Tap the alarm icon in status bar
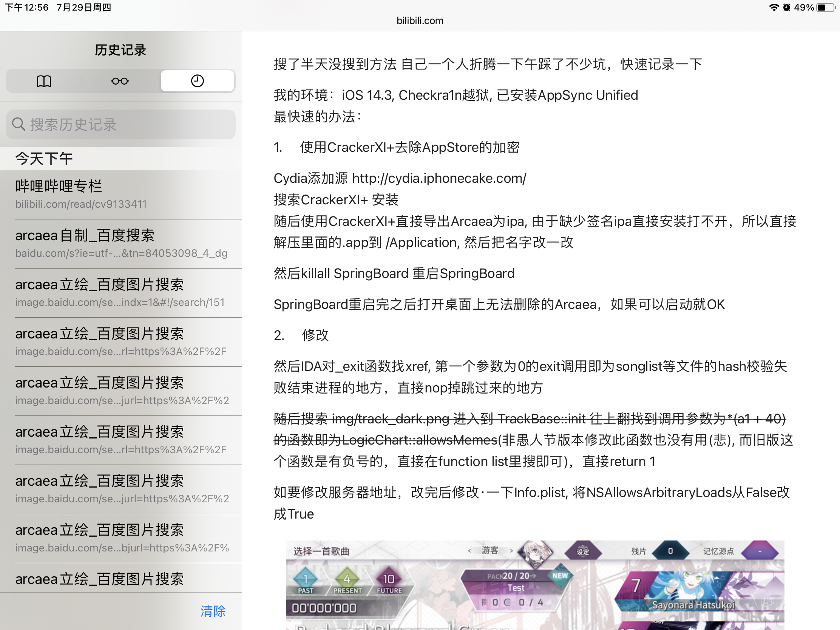 tap(786, 8)
